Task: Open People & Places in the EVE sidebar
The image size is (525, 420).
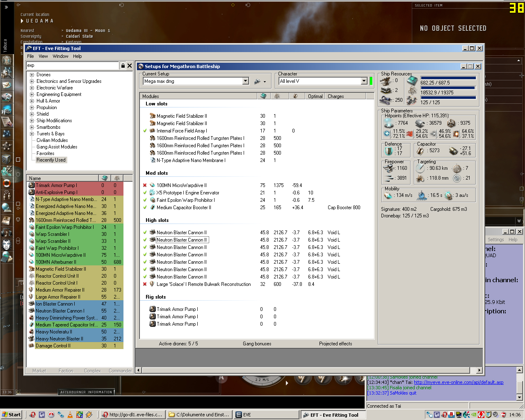Action: pyautogui.click(x=7, y=73)
